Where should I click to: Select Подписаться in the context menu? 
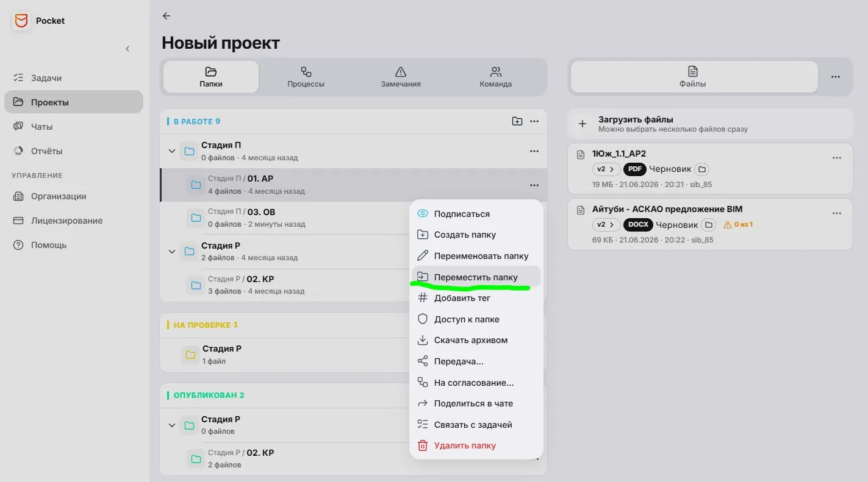coord(476,214)
